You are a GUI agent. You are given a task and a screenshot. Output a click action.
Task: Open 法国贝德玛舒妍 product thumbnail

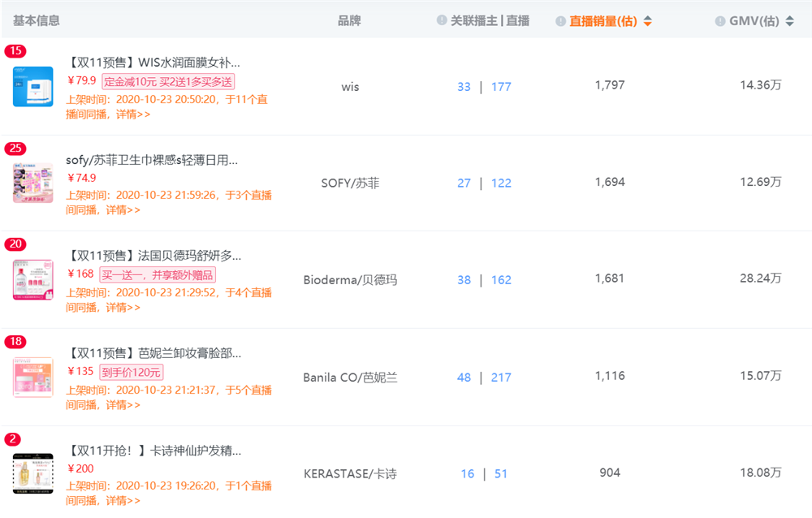coord(33,279)
